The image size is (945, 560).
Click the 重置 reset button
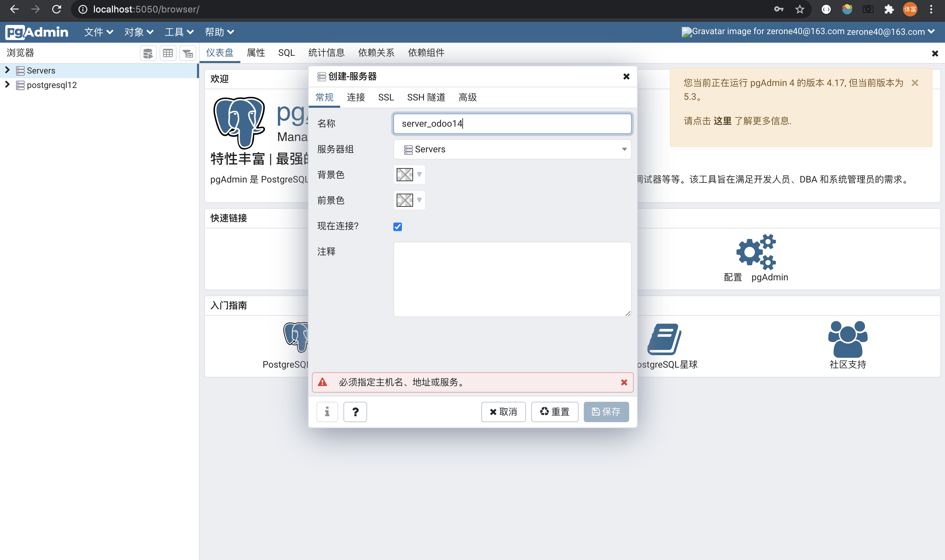pos(554,412)
